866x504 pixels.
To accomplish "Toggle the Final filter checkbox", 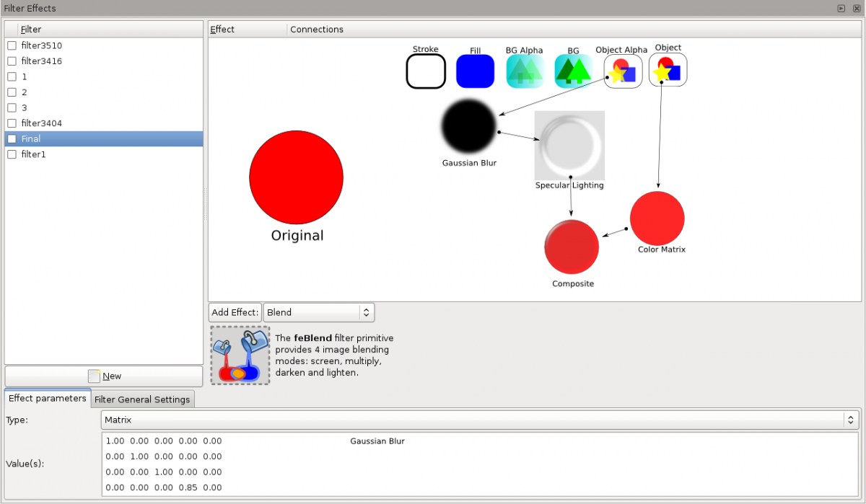I will click(x=12, y=139).
